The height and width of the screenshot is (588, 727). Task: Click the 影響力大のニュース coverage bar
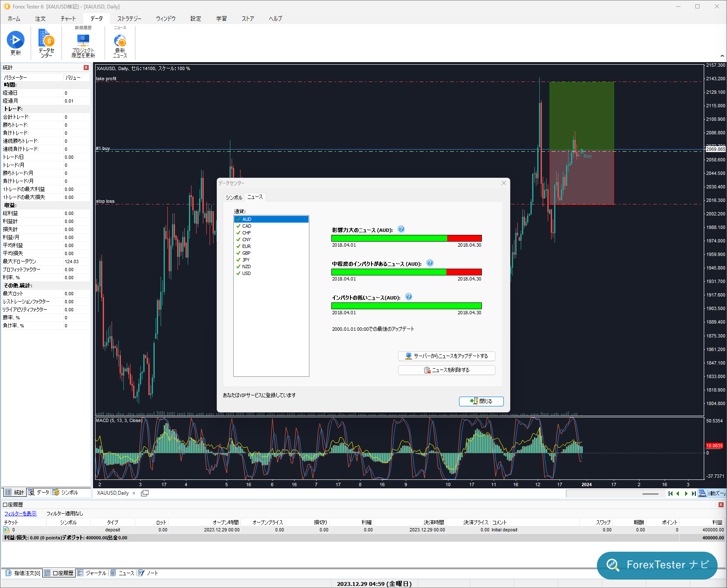407,238
